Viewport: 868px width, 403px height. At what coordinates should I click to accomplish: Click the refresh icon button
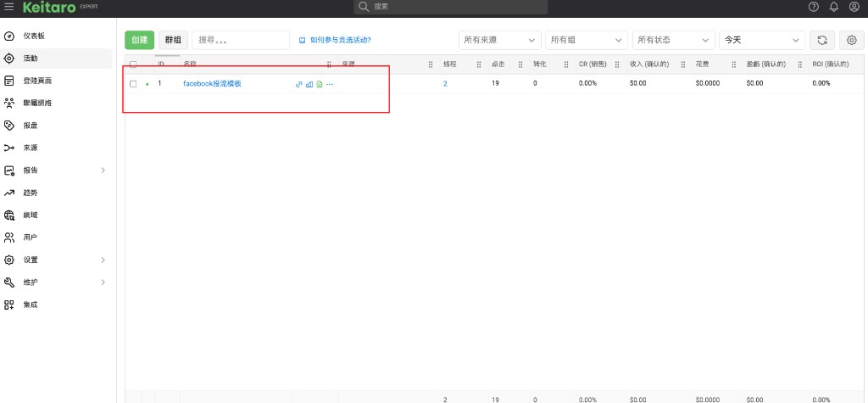point(822,40)
